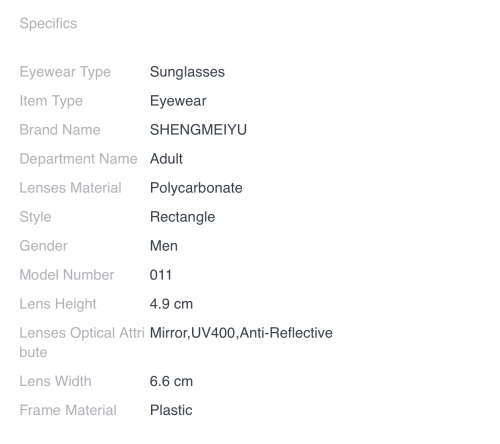Image resolution: width=500 pixels, height=444 pixels.
Task: Select the Polycarbonate lenses material value
Action: [196, 188]
